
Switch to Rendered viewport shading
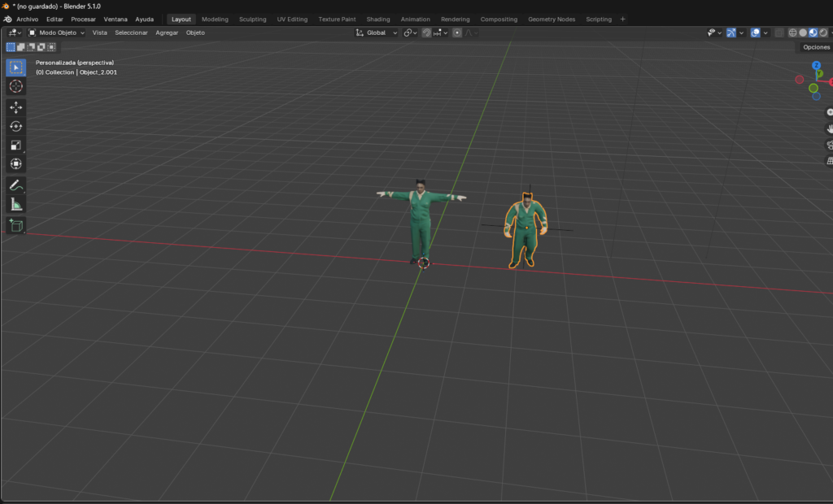click(822, 33)
